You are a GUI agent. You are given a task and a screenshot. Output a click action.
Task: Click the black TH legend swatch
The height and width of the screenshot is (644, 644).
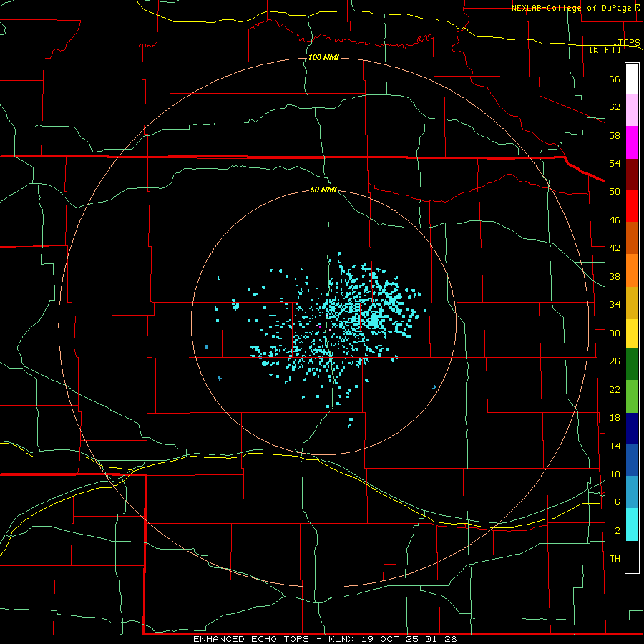pyautogui.click(x=632, y=557)
